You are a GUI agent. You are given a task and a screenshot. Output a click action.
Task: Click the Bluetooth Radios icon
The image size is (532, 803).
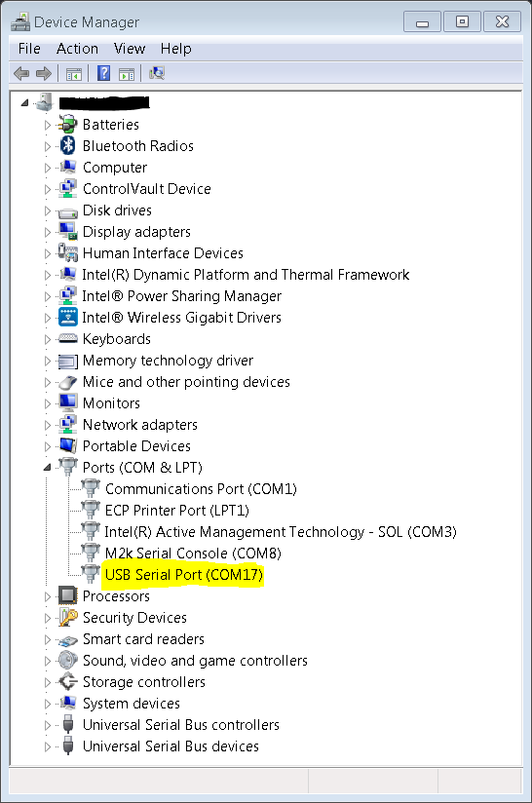click(x=67, y=146)
